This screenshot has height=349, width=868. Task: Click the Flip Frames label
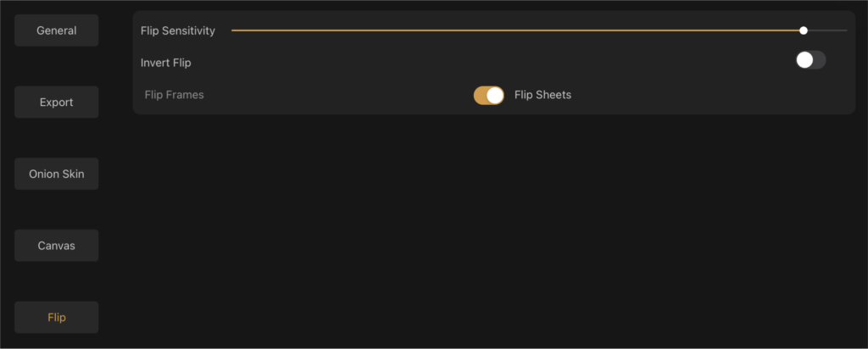click(175, 95)
